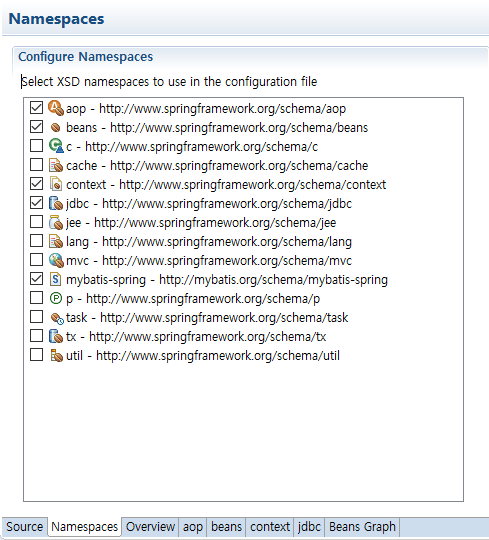489x540 pixels.
Task: Click the task namespace icon
Action: pos(57,318)
